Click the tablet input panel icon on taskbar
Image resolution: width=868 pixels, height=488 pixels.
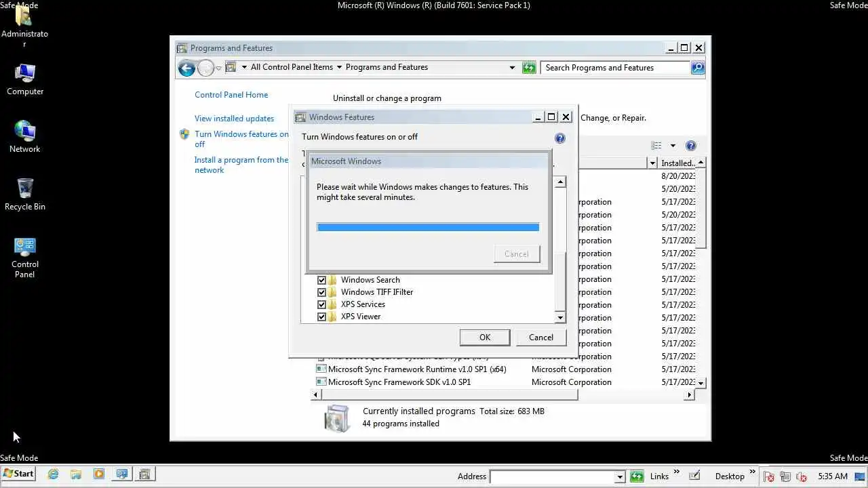[x=694, y=476]
